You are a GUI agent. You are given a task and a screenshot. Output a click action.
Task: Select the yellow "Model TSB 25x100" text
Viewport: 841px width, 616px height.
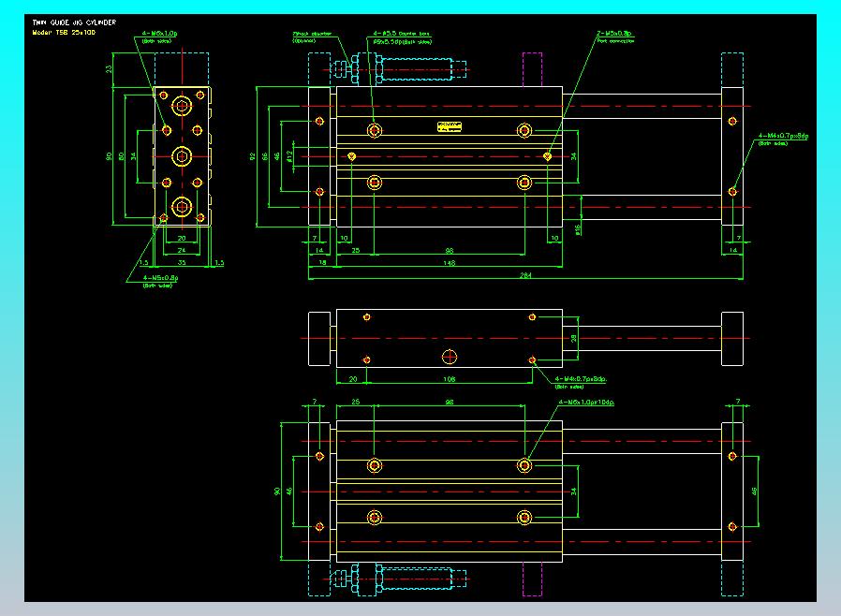click(64, 33)
